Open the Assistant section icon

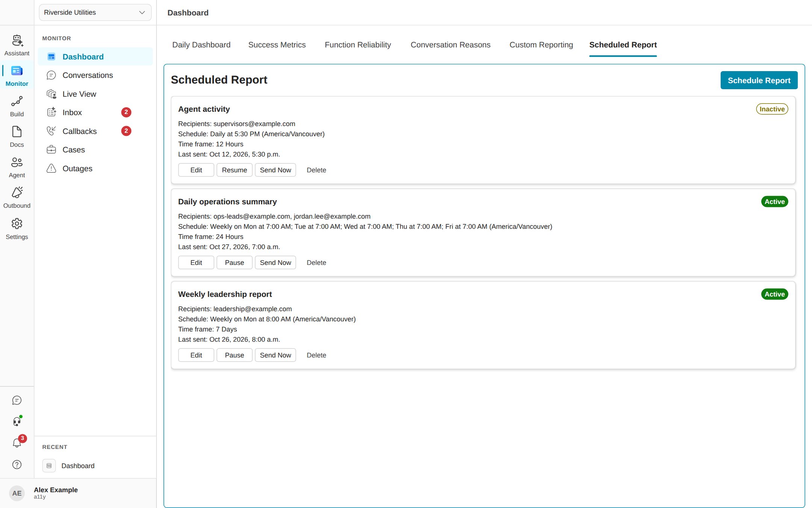(x=17, y=40)
